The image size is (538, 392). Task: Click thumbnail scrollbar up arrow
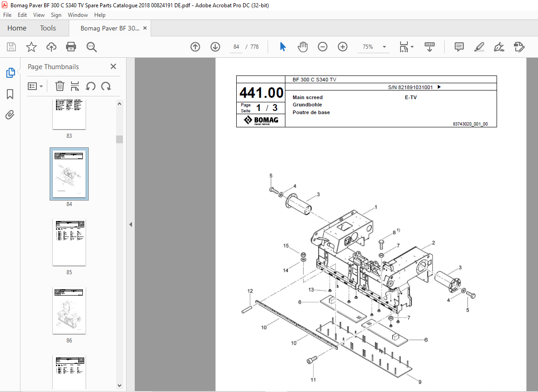pyautogui.click(x=119, y=104)
